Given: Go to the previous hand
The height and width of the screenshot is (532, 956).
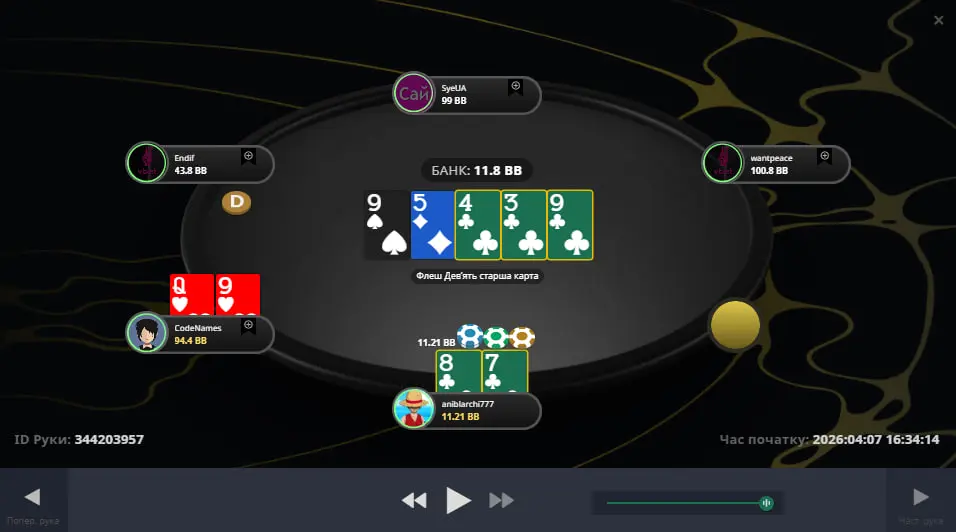Looking at the screenshot, I should [33, 497].
